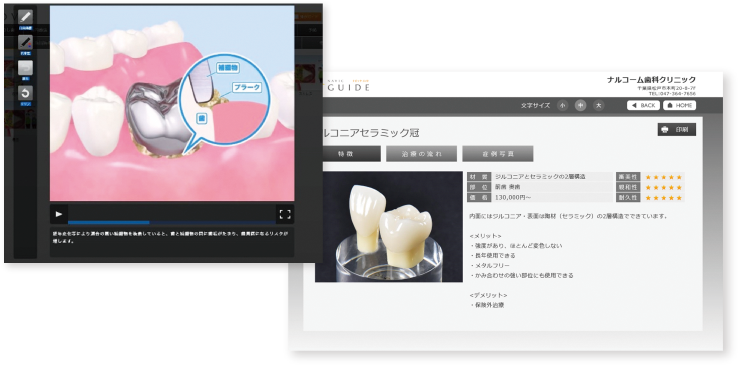738x365 pixels.
Task: Click the blue video progress bar
Action: click(109, 222)
